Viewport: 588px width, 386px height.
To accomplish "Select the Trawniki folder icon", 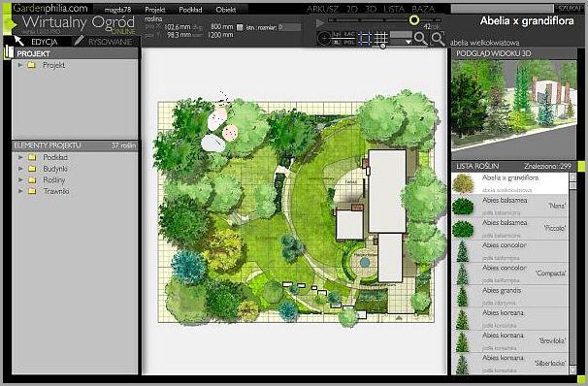I will pyautogui.click(x=32, y=191).
